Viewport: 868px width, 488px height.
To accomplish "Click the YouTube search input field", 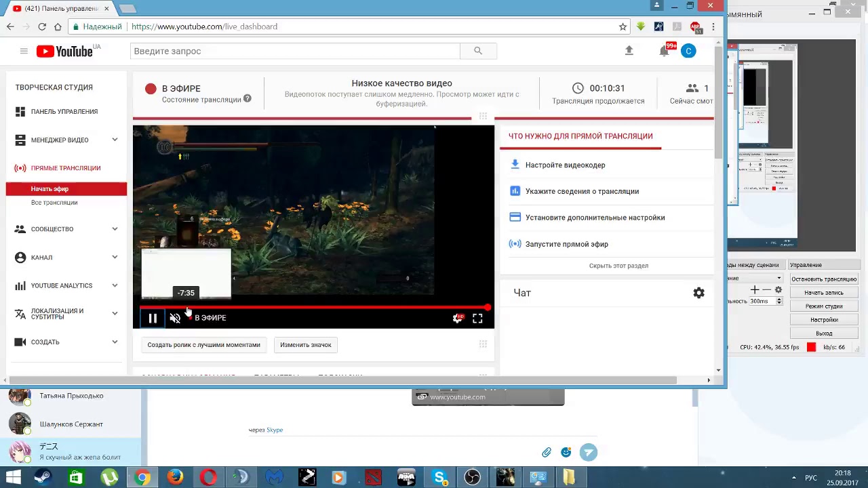I will coord(295,51).
